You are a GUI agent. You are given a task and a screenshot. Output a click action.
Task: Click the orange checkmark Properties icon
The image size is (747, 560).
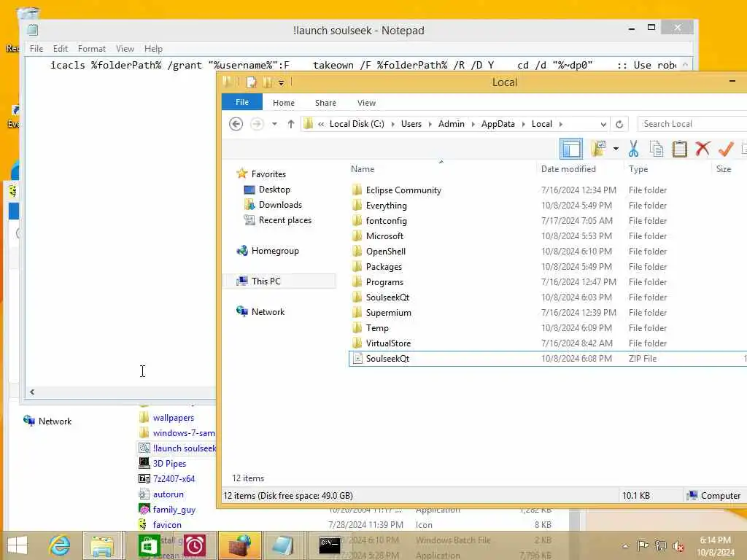(x=726, y=149)
